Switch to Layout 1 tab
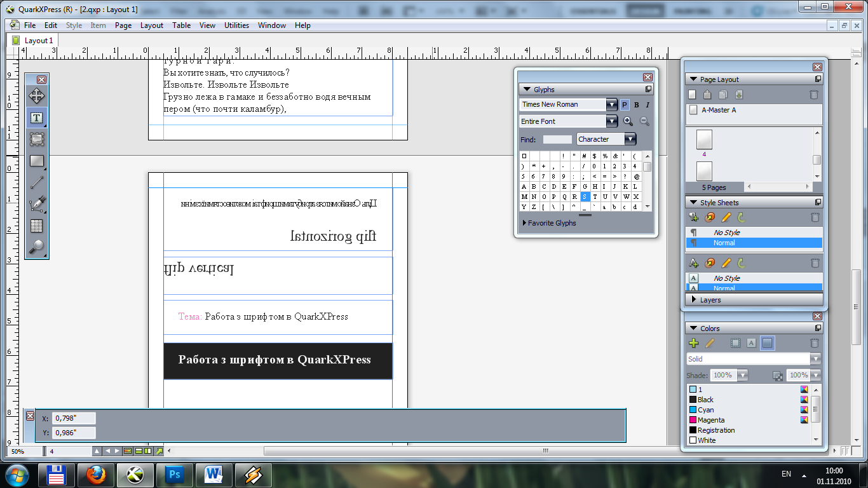 coord(32,41)
